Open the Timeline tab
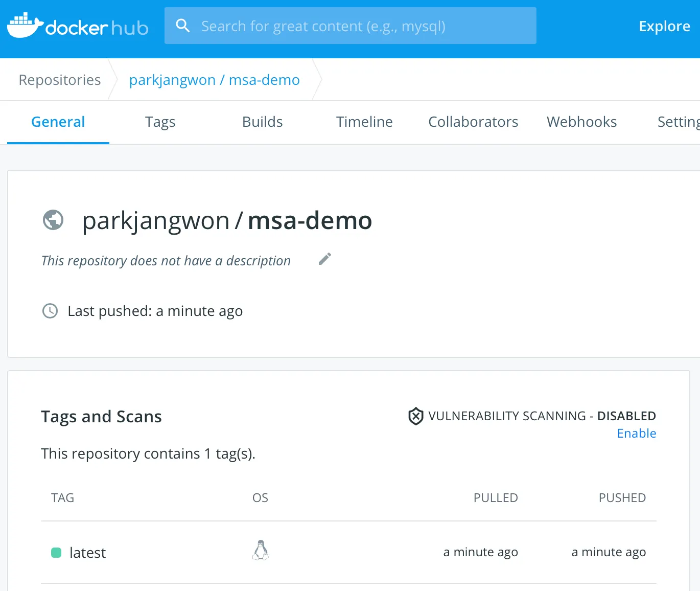 coord(364,122)
